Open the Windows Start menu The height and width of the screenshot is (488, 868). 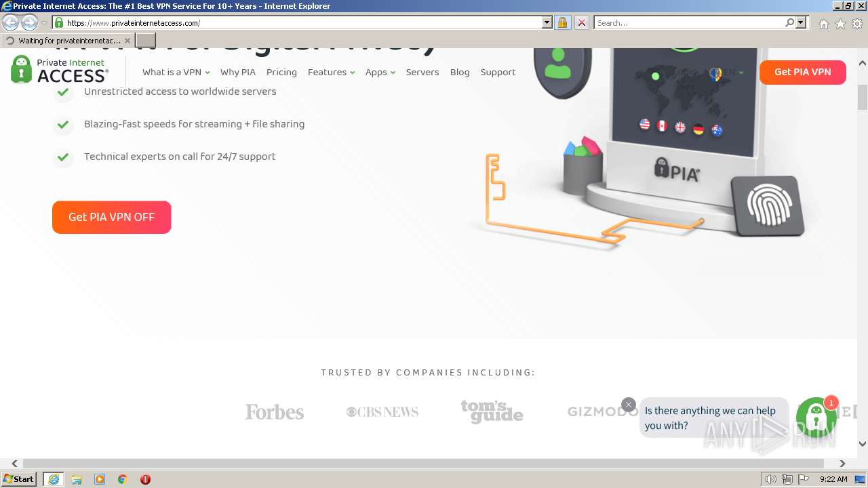19,479
